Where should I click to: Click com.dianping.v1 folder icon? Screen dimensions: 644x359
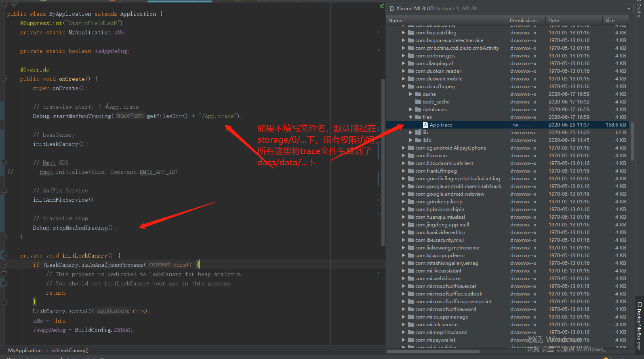411,63
